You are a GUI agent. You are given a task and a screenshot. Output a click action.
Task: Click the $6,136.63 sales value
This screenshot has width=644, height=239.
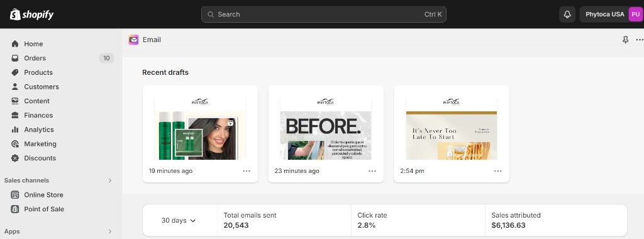click(508, 225)
